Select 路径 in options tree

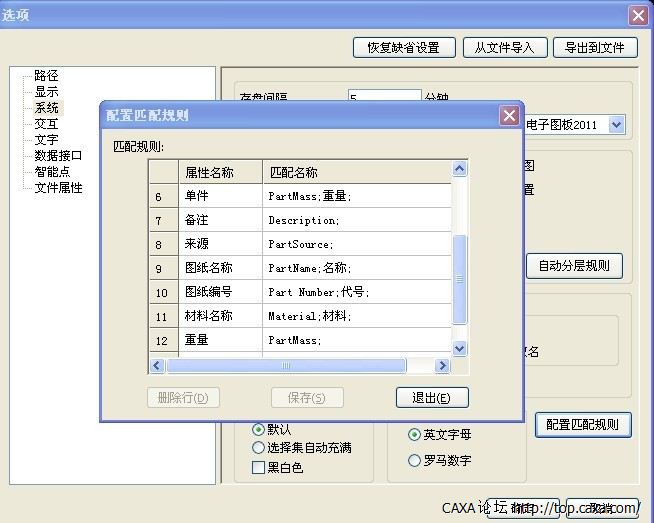coord(46,76)
